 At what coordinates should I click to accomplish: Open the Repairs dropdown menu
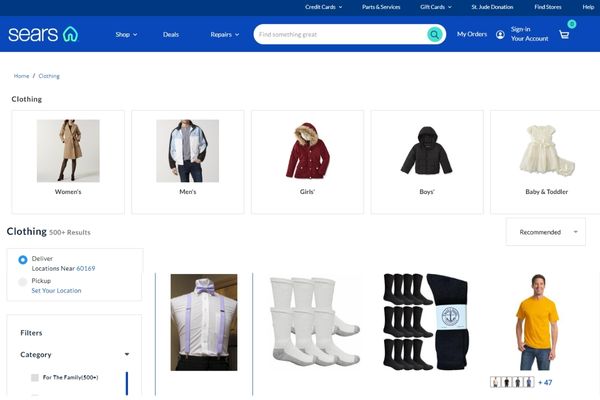(225, 34)
